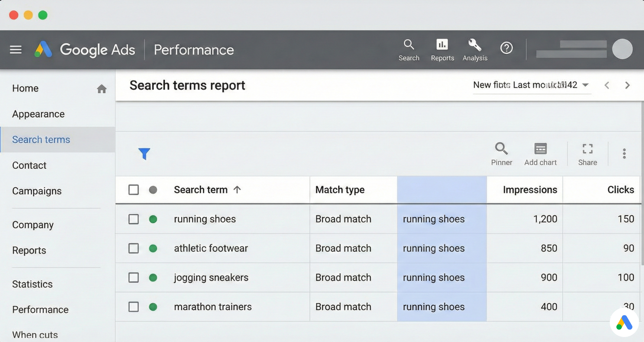Image resolution: width=644 pixels, height=342 pixels.
Task: Click the filter funnel icon above the table
Action: 144,154
